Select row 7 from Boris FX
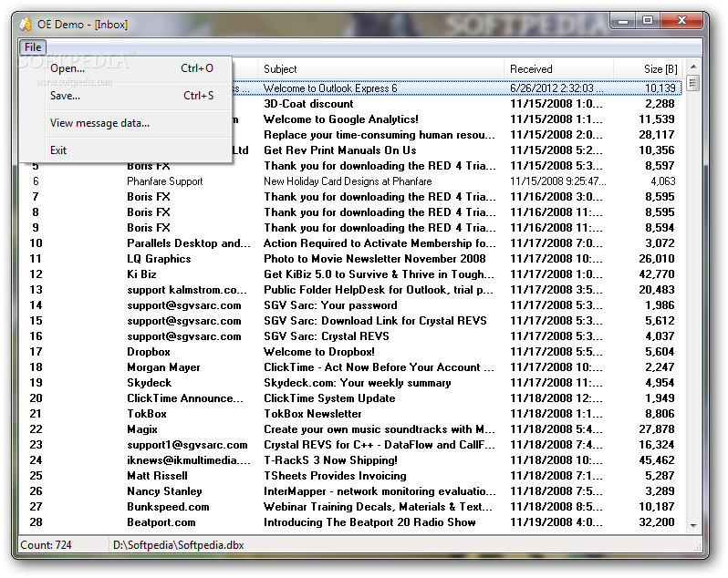 point(350,197)
